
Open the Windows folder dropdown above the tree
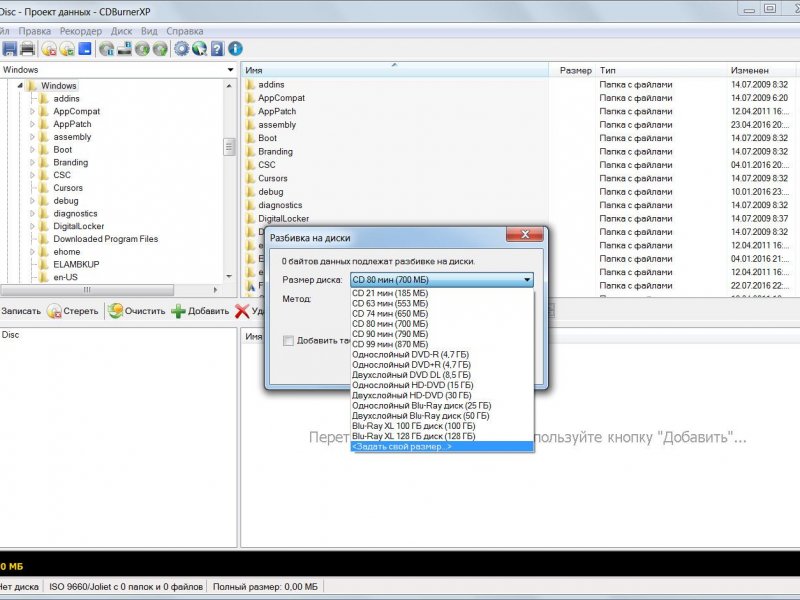231,70
